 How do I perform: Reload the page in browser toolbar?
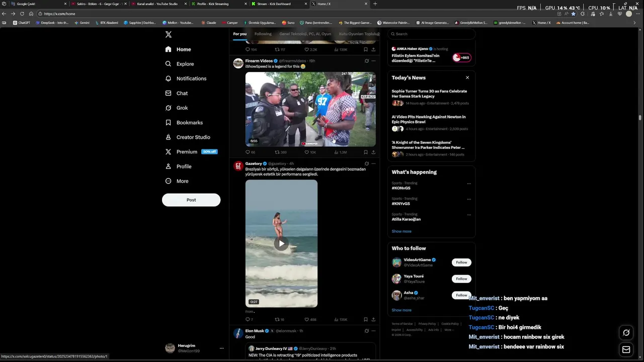(x=22, y=14)
